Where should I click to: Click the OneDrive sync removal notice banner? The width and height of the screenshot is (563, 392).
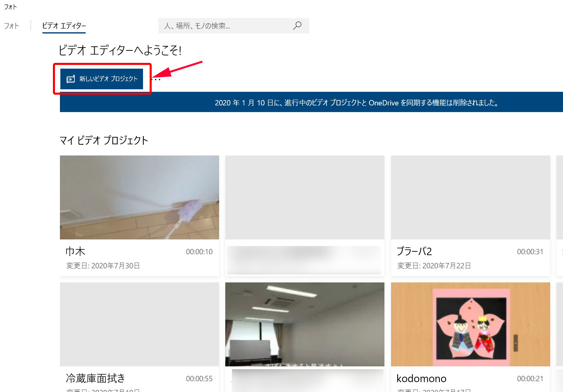pyautogui.click(x=311, y=102)
